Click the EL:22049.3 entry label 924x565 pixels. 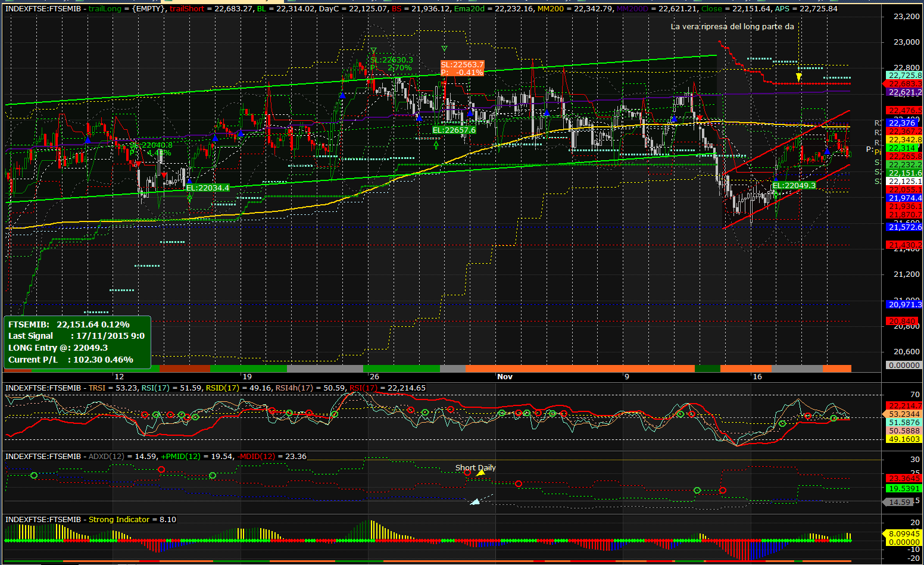tap(794, 185)
